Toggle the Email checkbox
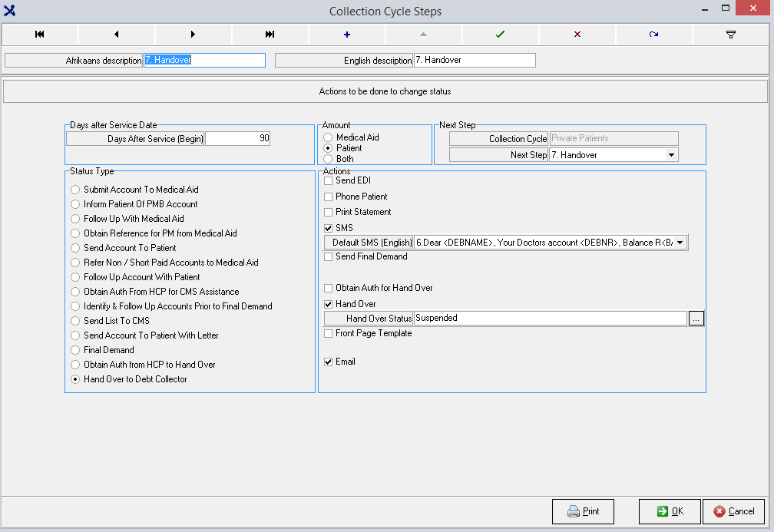 point(329,362)
